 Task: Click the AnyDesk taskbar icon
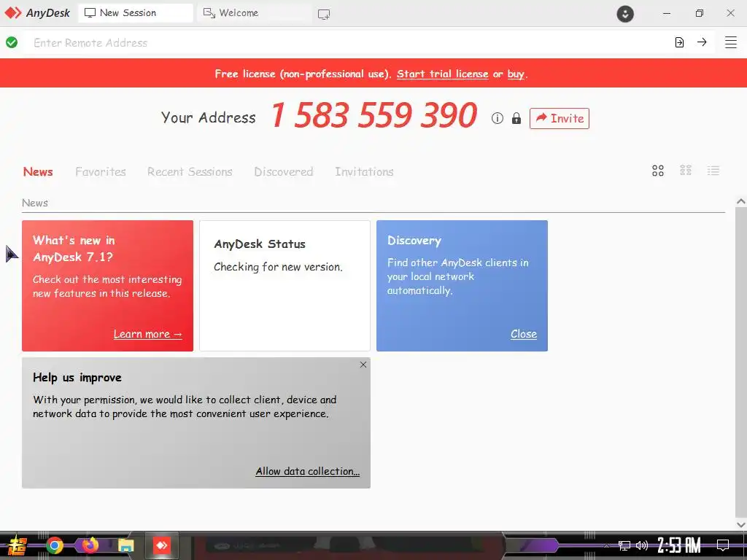tap(161, 545)
